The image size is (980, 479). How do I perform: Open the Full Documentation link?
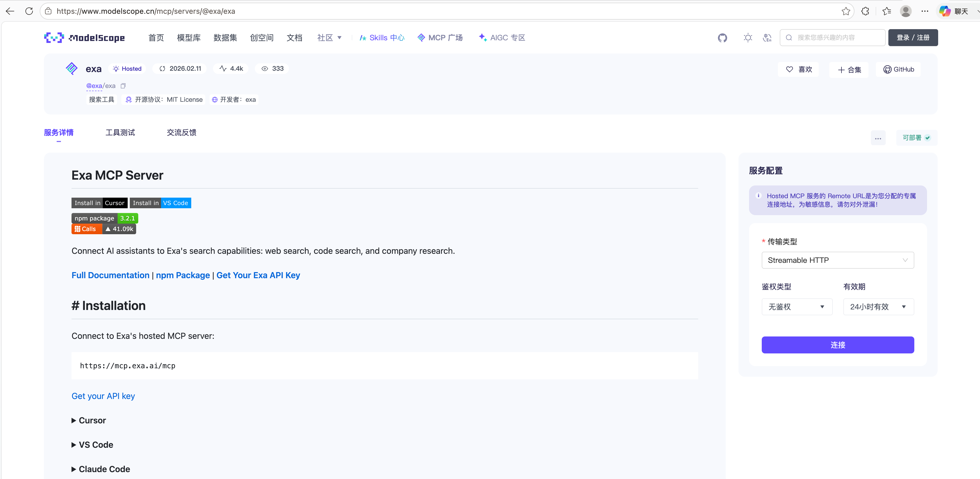tap(110, 275)
